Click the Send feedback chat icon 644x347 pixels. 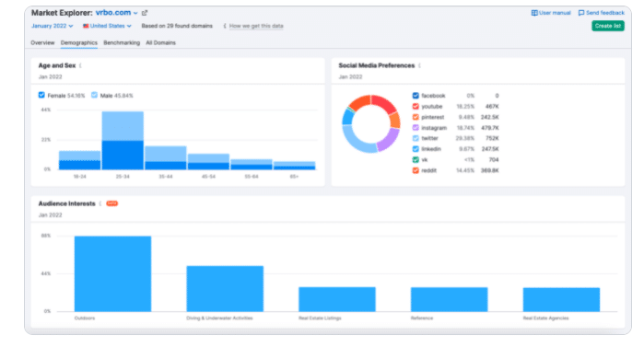pyautogui.click(x=581, y=13)
